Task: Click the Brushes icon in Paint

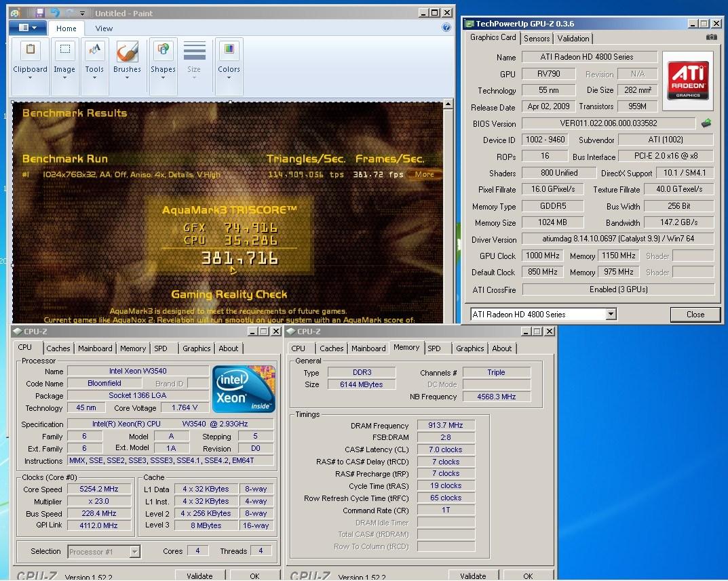Action: coord(127,51)
